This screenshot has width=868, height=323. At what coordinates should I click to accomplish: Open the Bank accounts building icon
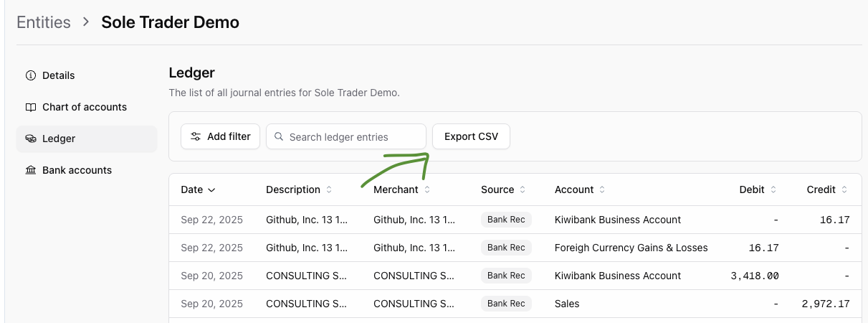[31, 170]
